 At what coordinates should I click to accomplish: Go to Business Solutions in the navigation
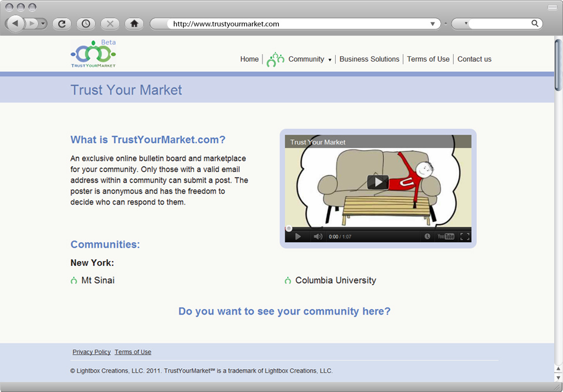coord(369,59)
